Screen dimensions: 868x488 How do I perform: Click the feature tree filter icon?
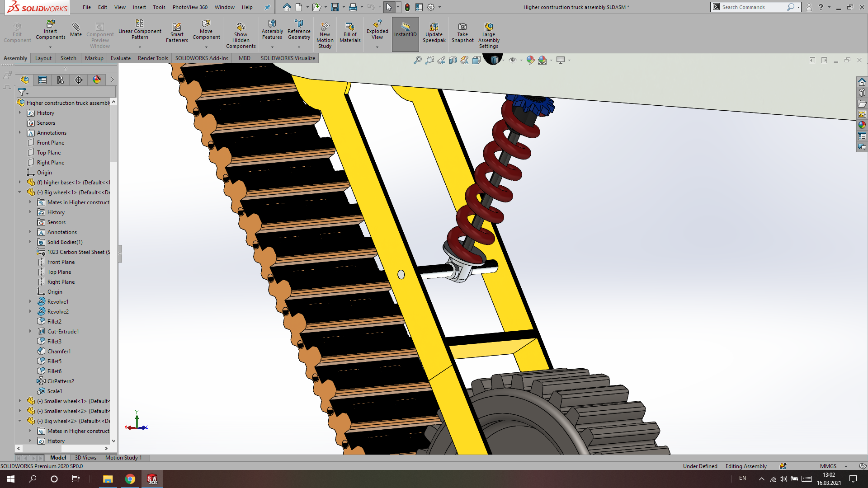(x=22, y=92)
